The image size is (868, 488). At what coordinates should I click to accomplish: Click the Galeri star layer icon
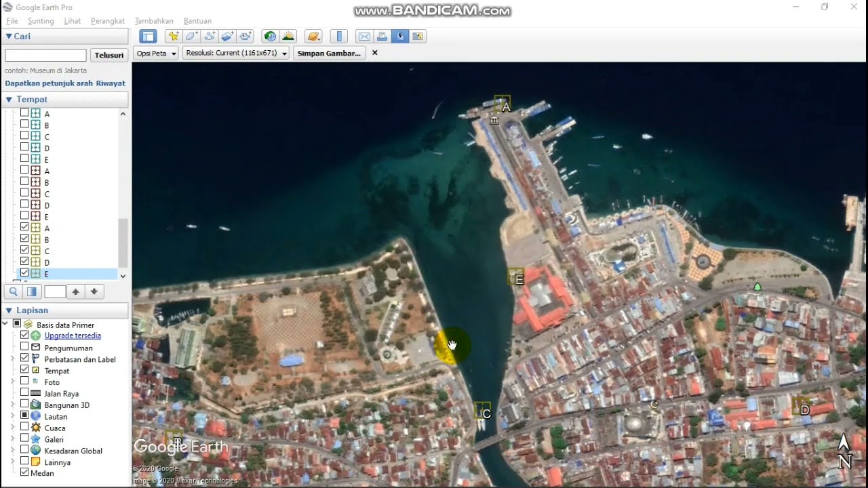pyautogui.click(x=35, y=439)
